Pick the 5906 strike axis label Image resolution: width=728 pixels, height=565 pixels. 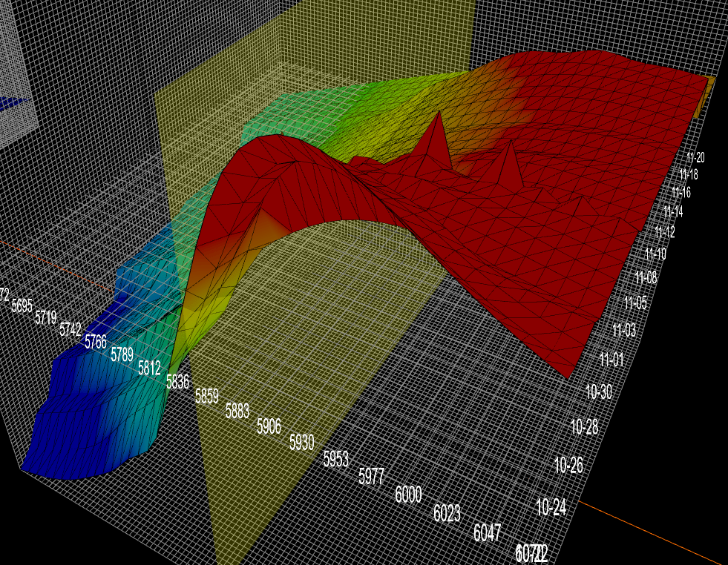click(269, 426)
